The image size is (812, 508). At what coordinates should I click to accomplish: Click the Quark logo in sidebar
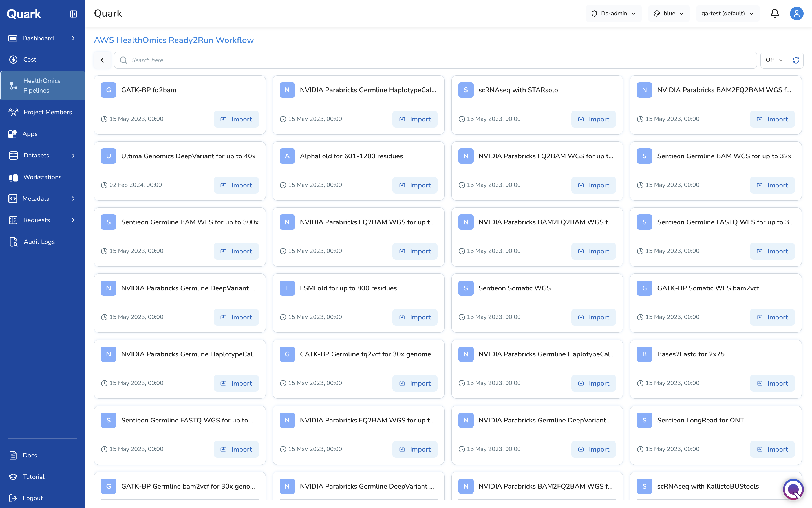click(x=24, y=14)
